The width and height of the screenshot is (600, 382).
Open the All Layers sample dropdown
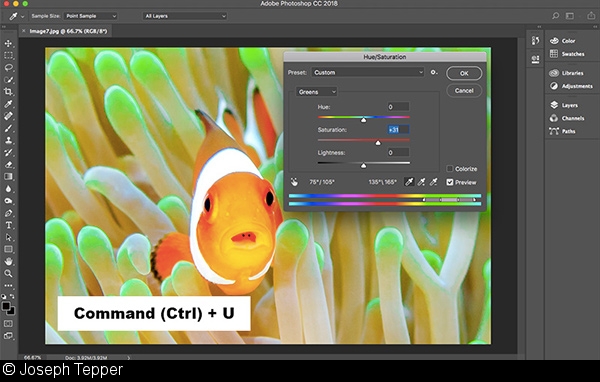[x=185, y=16]
